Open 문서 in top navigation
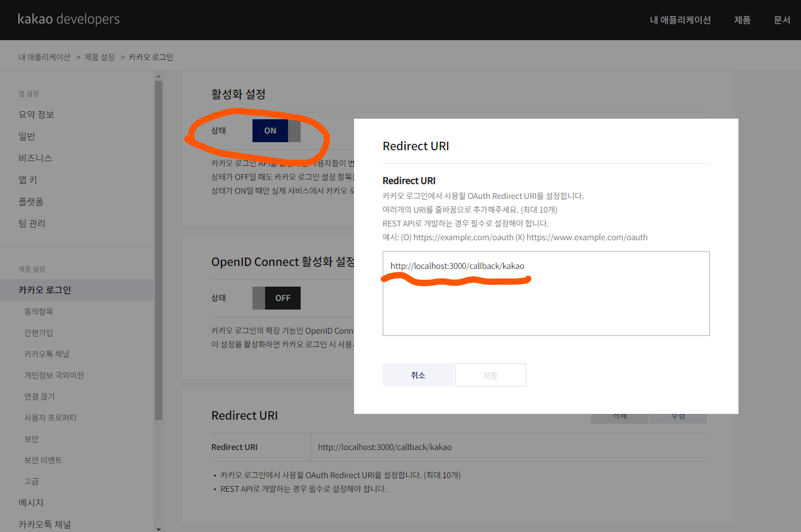 coord(782,20)
